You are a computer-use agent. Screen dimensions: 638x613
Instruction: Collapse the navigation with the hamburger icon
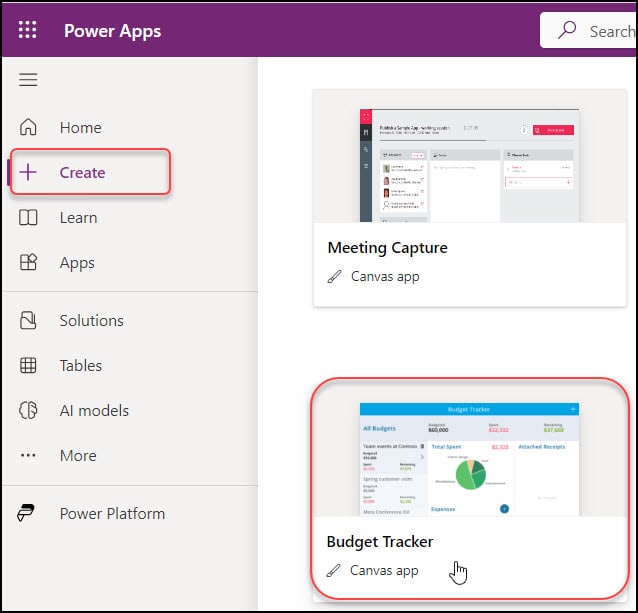click(x=28, y=80)
